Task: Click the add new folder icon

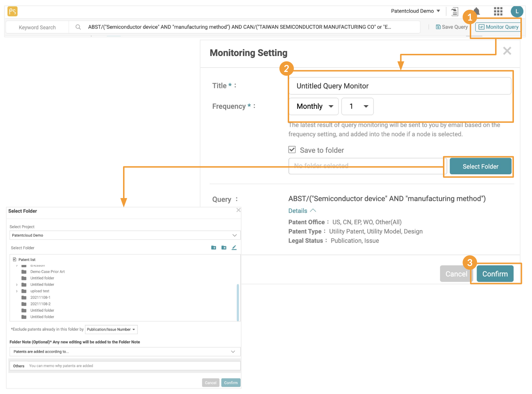Action: (214, 248)
